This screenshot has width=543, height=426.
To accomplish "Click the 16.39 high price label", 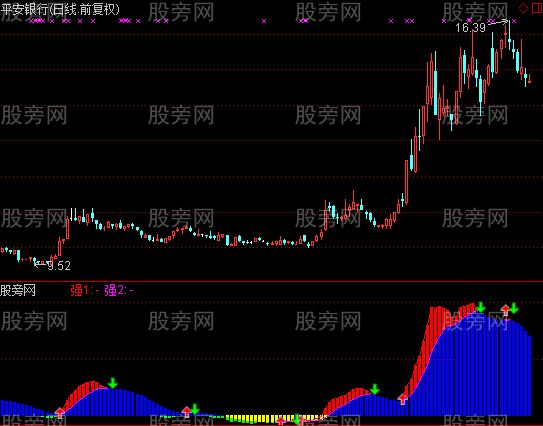I will coord(471,28).
